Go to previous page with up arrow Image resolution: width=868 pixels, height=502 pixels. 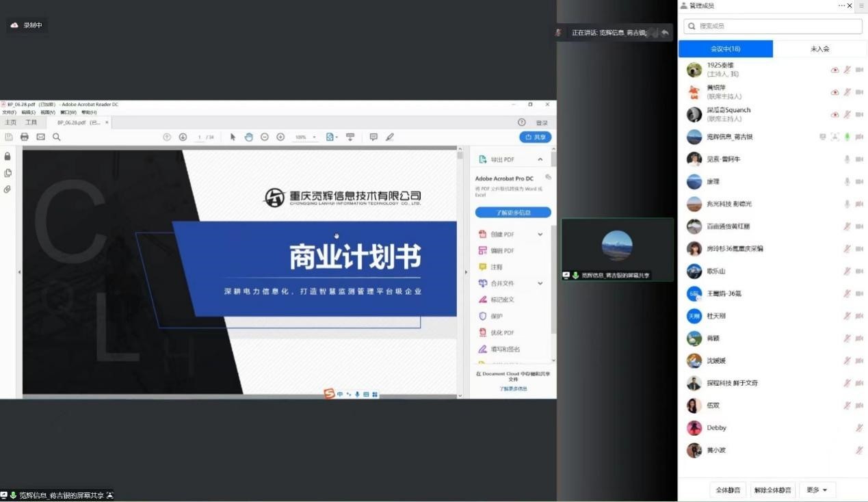(167, 137)
